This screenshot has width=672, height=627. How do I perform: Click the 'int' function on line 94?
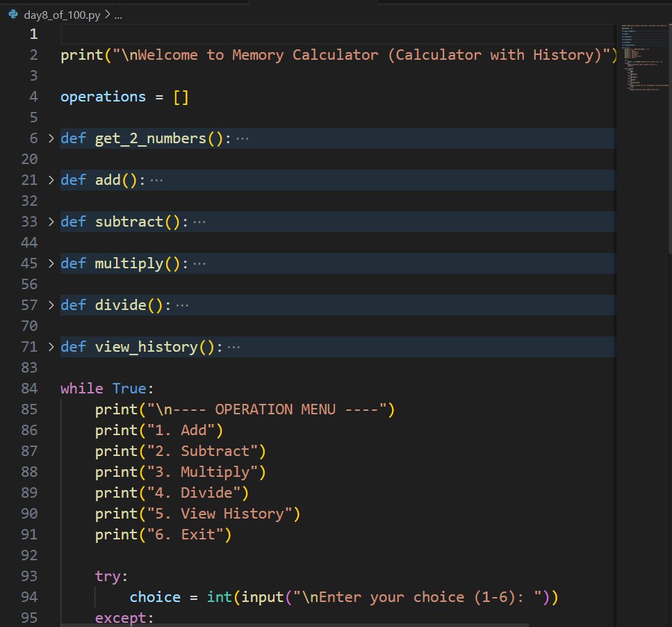tap(220, 597)
